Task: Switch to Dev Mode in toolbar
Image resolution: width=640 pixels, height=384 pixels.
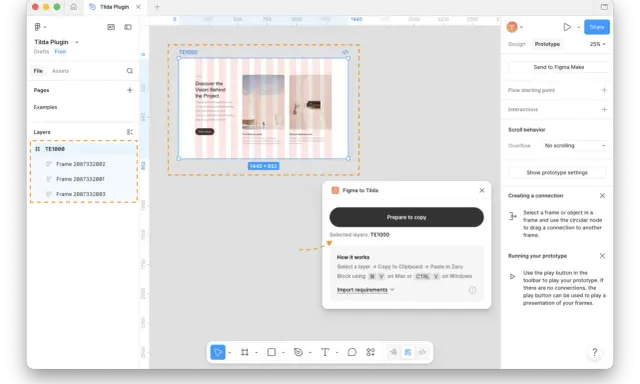Action: (422, 352)
